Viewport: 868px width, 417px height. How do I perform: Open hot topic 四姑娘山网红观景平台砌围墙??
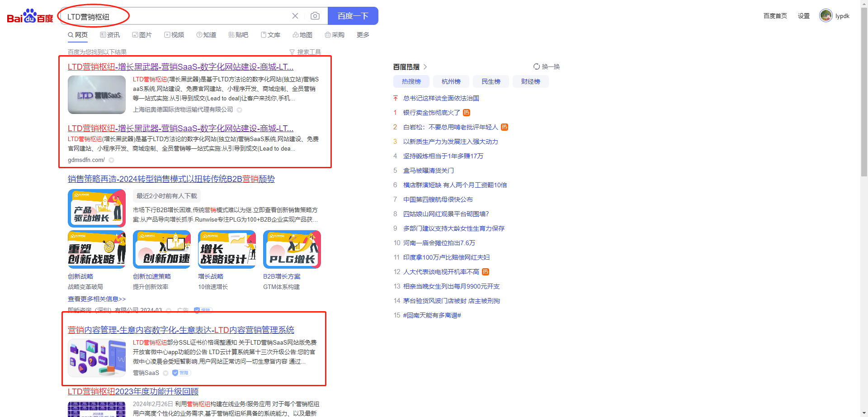tap(446, 214)
